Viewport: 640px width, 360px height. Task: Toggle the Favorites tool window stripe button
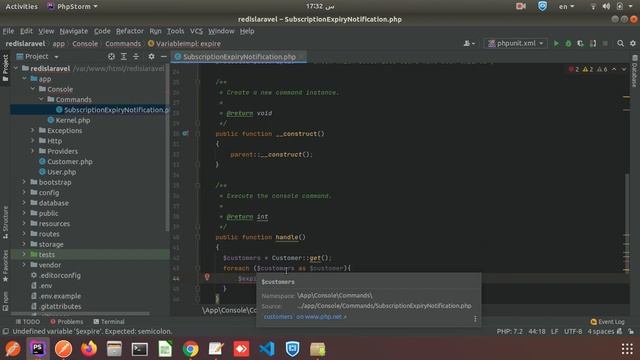(x=5, y=266)
